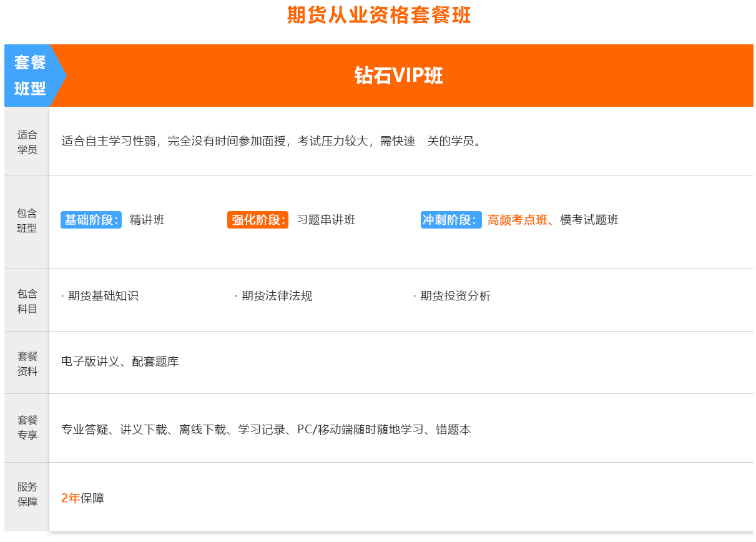
Task: Click the 包含班型 row label
Action: pyautogui.click(x=27, y=220)
